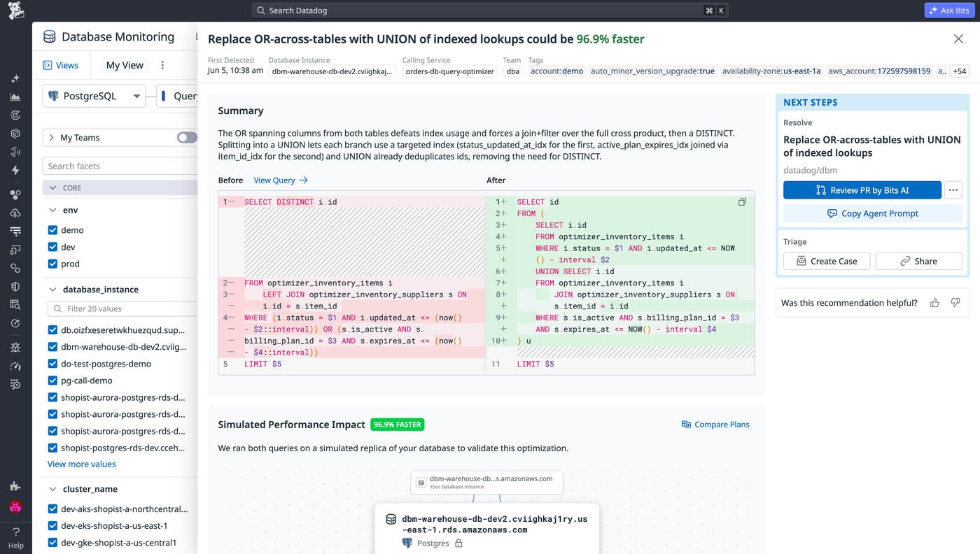The image size is (980, 554).
Task: Open the View Query link
Action: (281, 180)
